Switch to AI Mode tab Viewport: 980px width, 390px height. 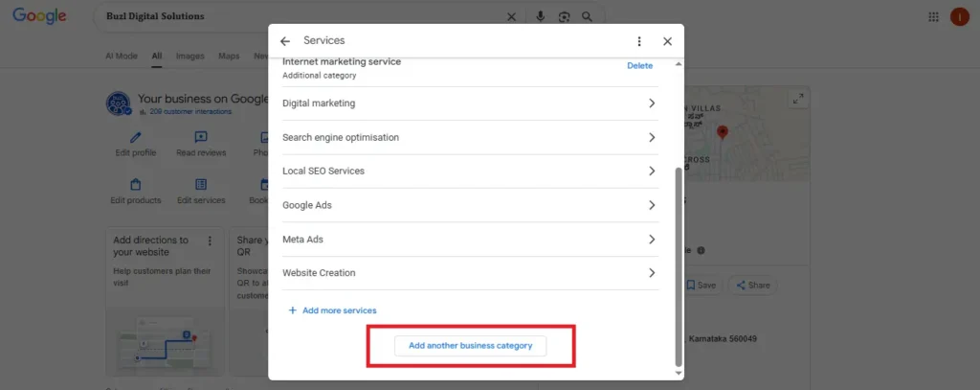(x=122, y=56)
